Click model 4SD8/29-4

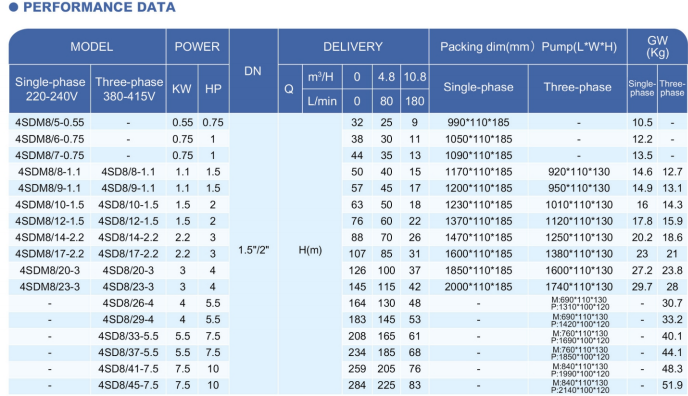coord(128,319)
